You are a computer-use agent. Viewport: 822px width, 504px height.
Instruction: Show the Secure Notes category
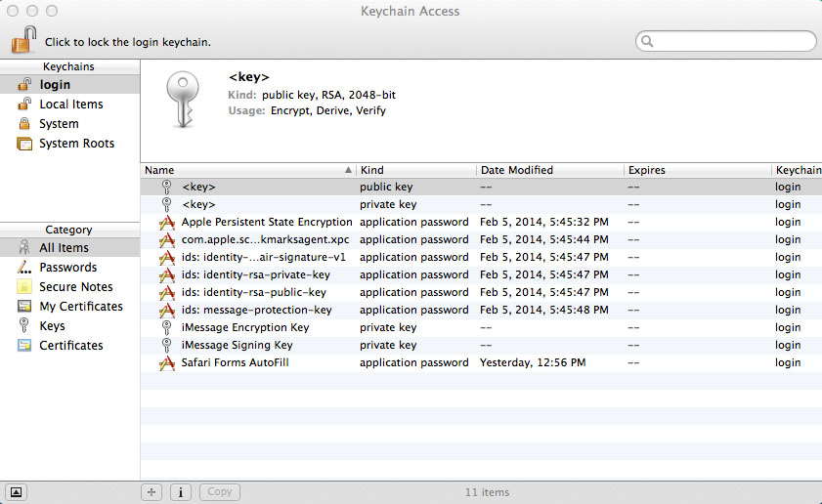[x=69, y=286]
